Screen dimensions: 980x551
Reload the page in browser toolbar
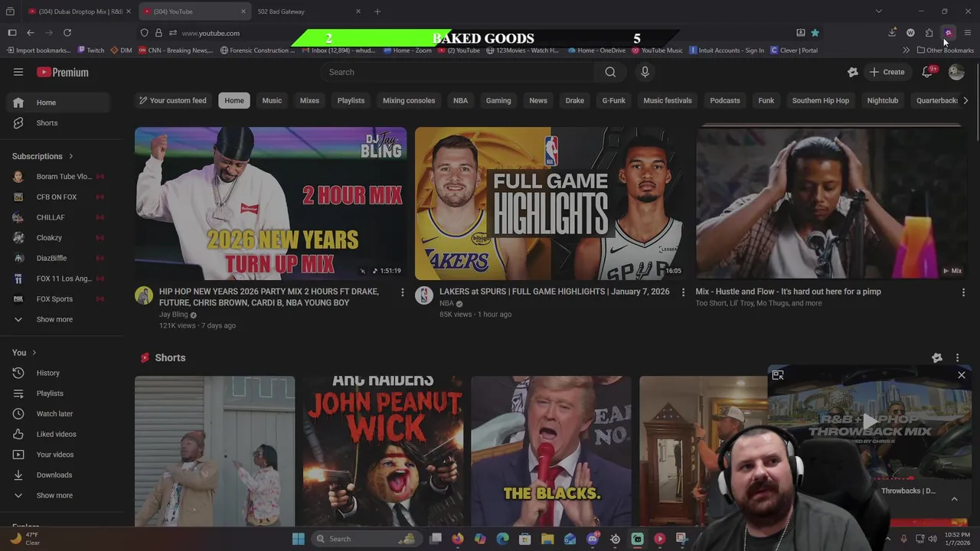tap(67, 33)
